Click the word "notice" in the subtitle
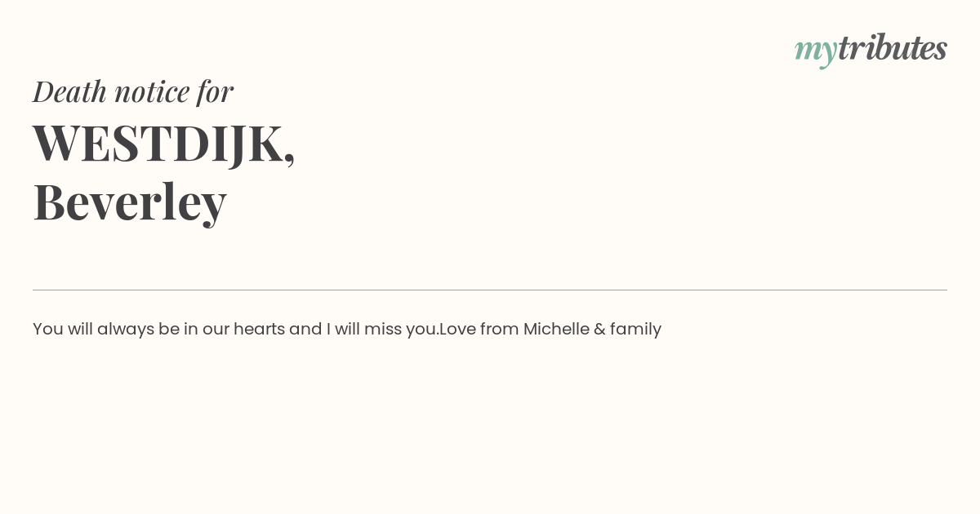This screenshot has height=514, width=980. (x=152, y=92)
